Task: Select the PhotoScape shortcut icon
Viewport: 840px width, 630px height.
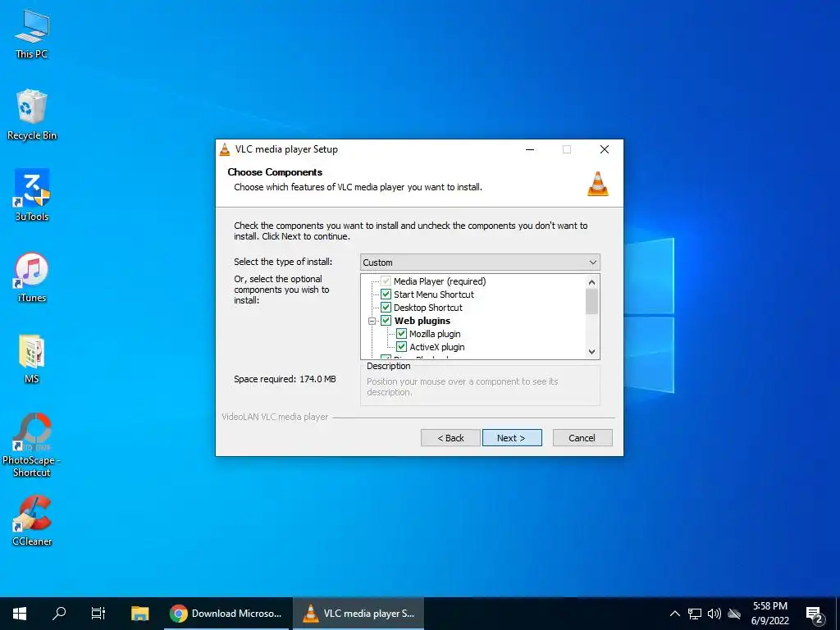Action: tap(32, 444)
